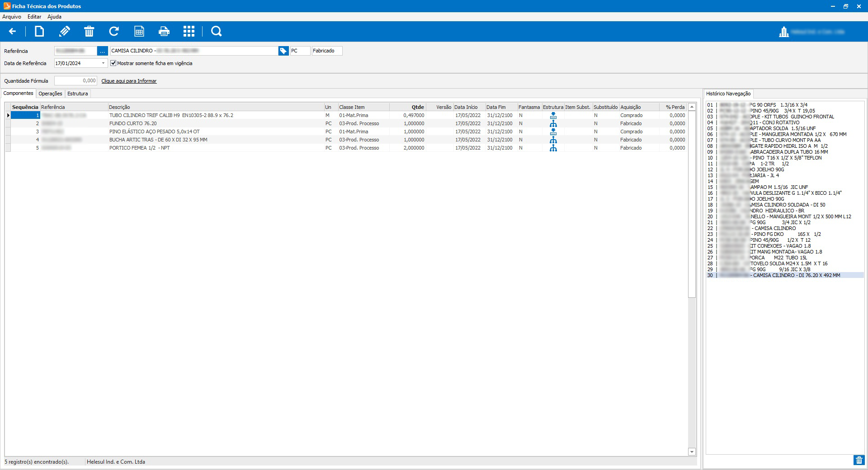868x470 pixels.
Task: Click the % Perda column header
Action: [x=673, y=107]
